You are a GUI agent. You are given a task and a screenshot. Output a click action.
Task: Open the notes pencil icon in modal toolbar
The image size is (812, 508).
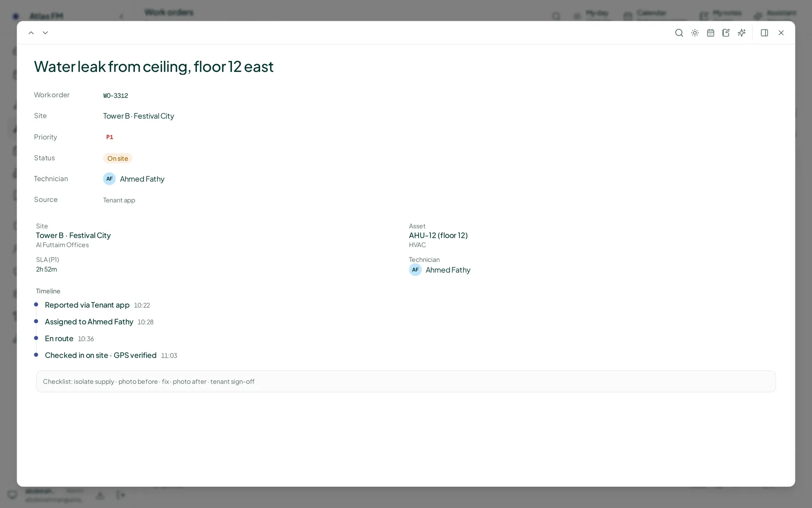(x=726, y=33)
